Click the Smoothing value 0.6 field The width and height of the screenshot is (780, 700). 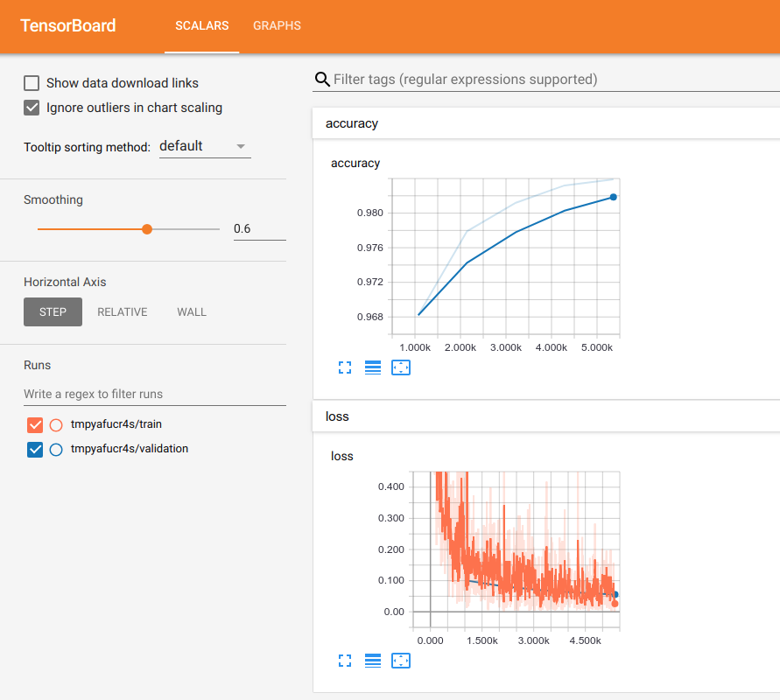tap(260, 229)
